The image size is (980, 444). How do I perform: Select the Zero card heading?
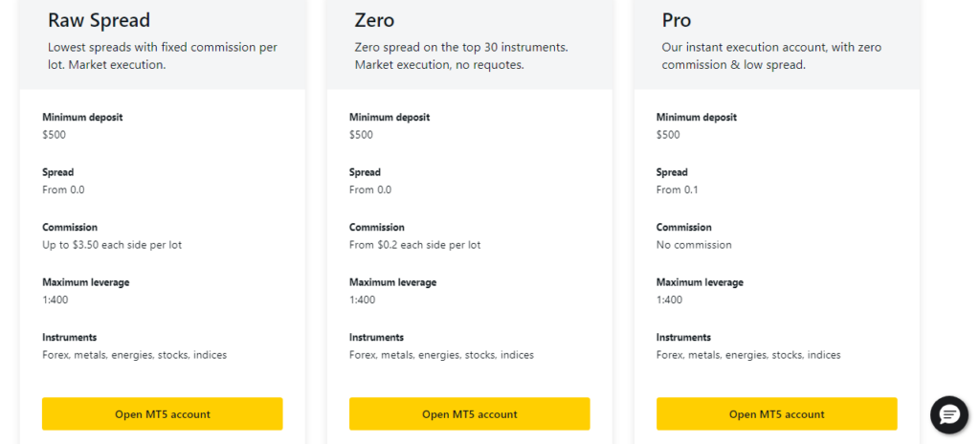click(x=374, y=21)
